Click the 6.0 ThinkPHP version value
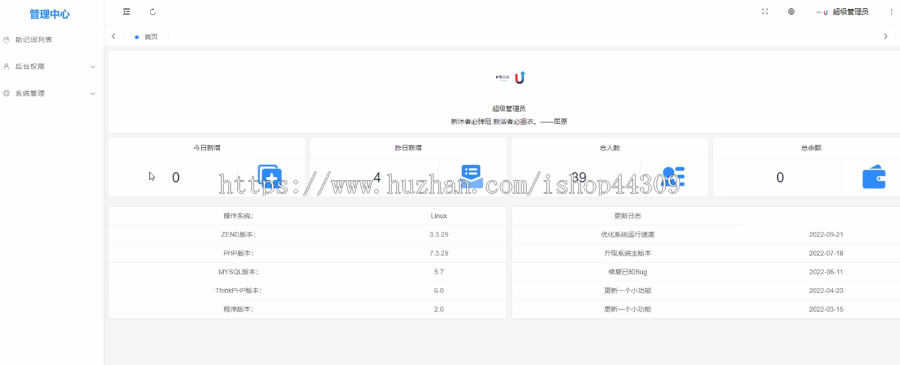The height and width of the screenshot is (365, 900). pyautogui.click(x=439, y=290)
